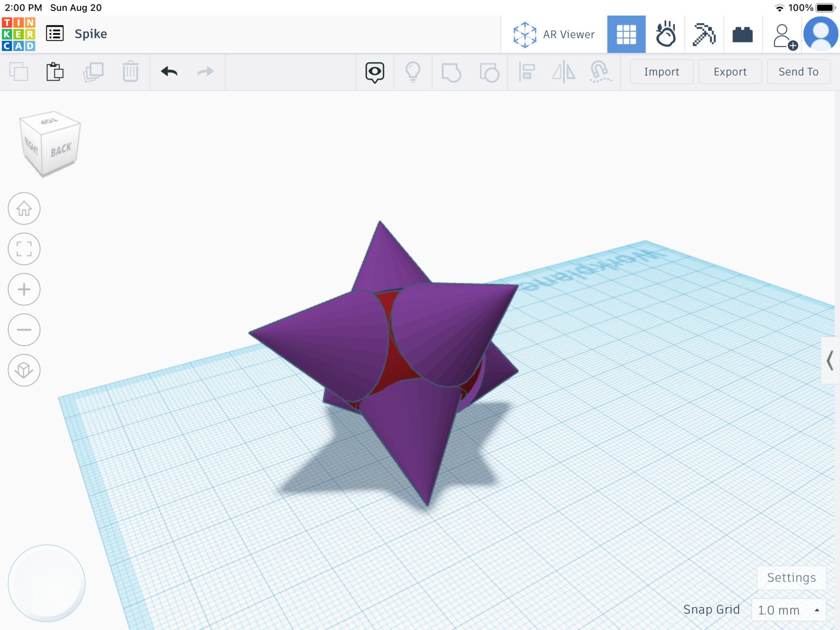Screen dimensions: 840x630
Task: Open Snap Grid 1.0 mm dropdown
Action: [x=788, y=610]
